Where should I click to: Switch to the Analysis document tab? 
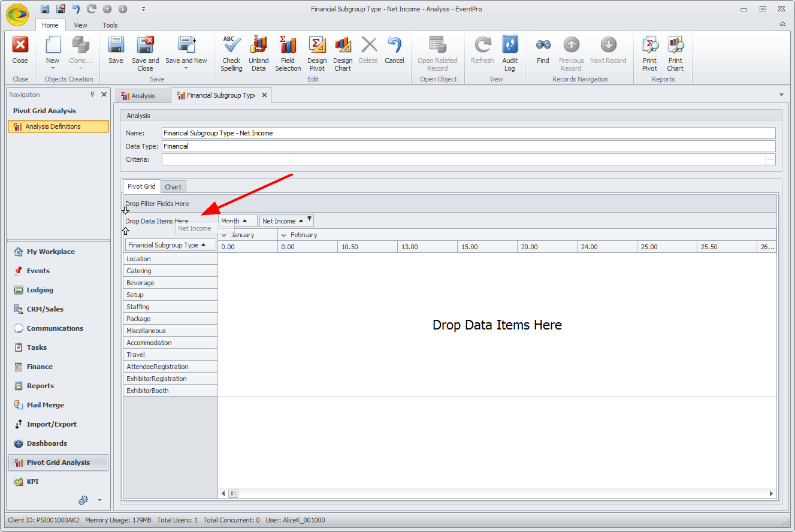point(143,96)
